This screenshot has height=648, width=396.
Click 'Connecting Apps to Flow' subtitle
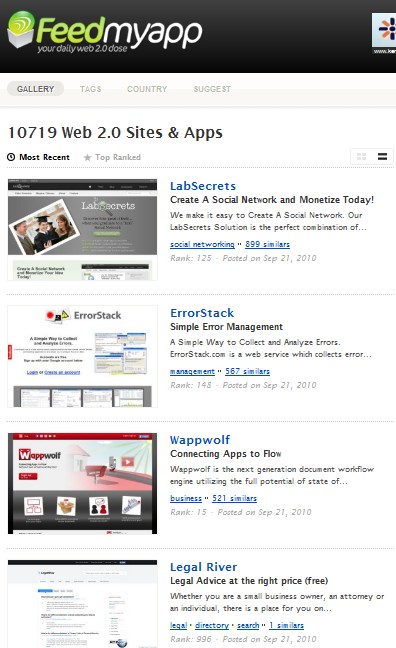pos(226,454)
